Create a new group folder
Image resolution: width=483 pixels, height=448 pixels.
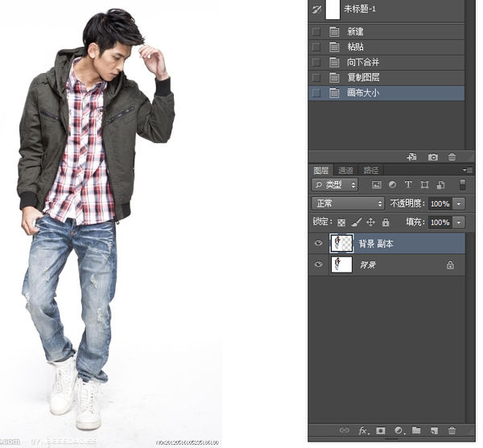416,430
